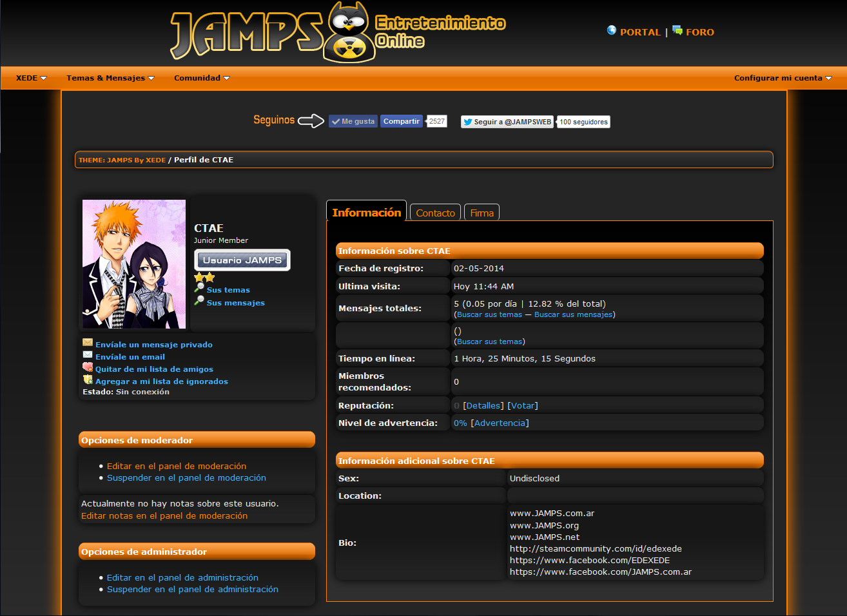Open Configurar mi cuenta dropdown
The width and height of the screenshot is (847, 616).
tap(783, 78)
